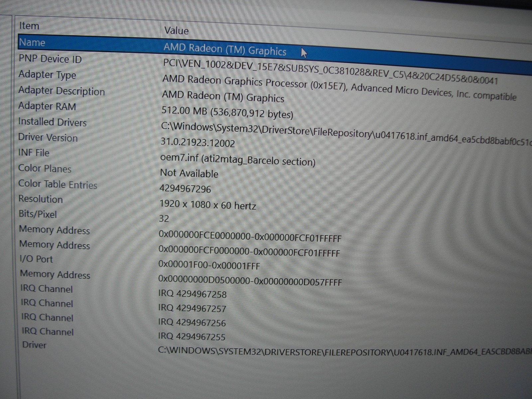
Task: Select the Not Available color planes value
Action: point(189,173)
